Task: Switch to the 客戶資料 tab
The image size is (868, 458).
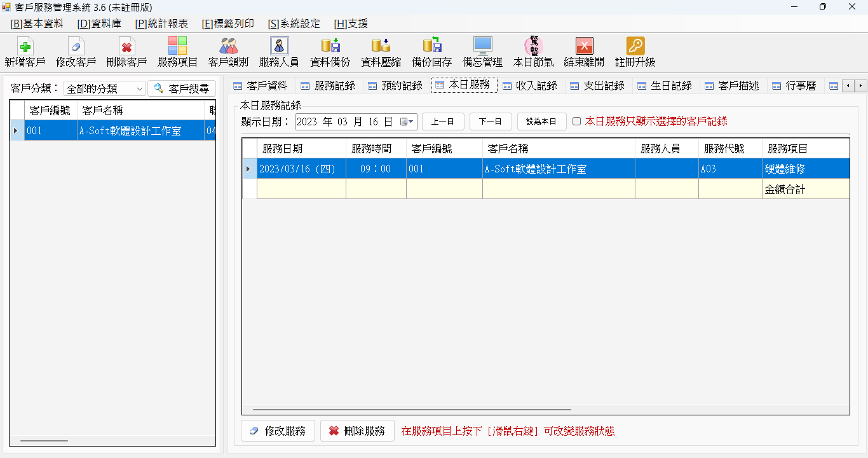Action: pos(260,85)
